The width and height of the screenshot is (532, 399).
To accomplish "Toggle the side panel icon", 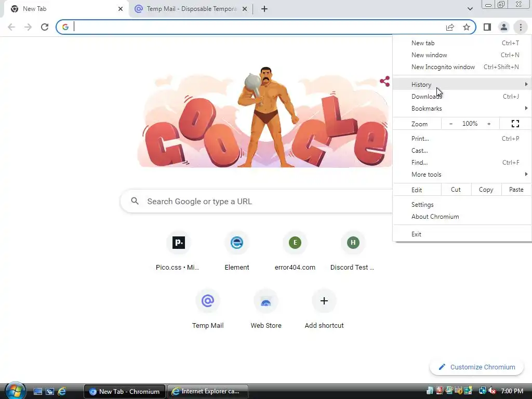I will [487, 27].
